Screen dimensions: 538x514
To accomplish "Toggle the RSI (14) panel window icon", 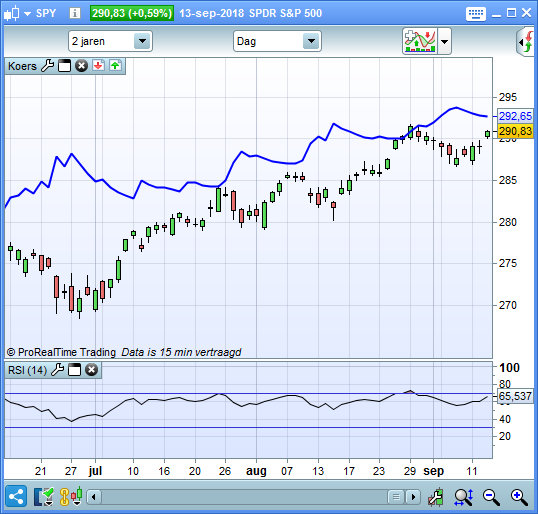I will coord(74,370).
